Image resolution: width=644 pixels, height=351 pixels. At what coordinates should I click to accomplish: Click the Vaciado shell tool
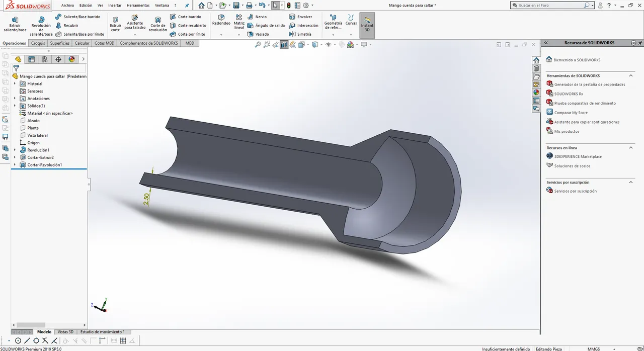click(258, 34)
